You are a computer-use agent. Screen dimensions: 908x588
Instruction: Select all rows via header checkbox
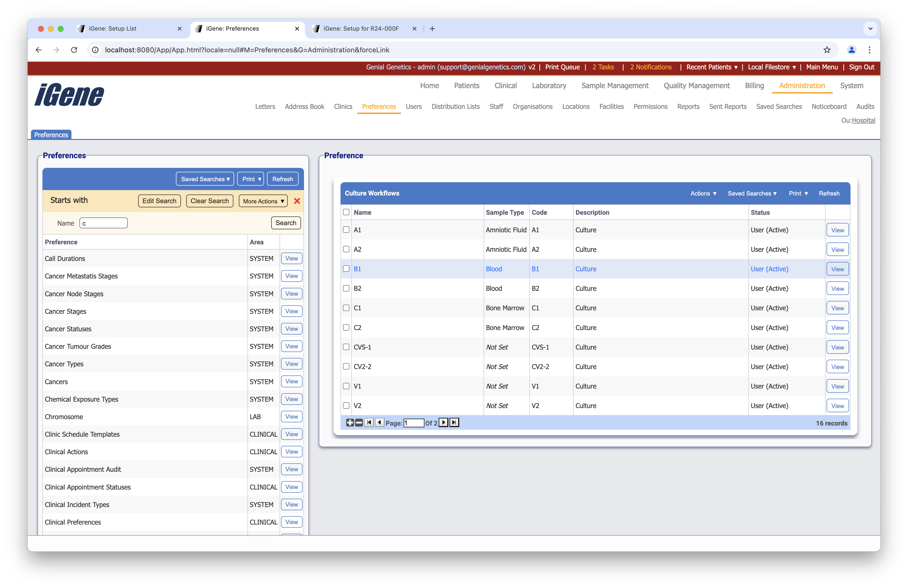click(346, 212)
